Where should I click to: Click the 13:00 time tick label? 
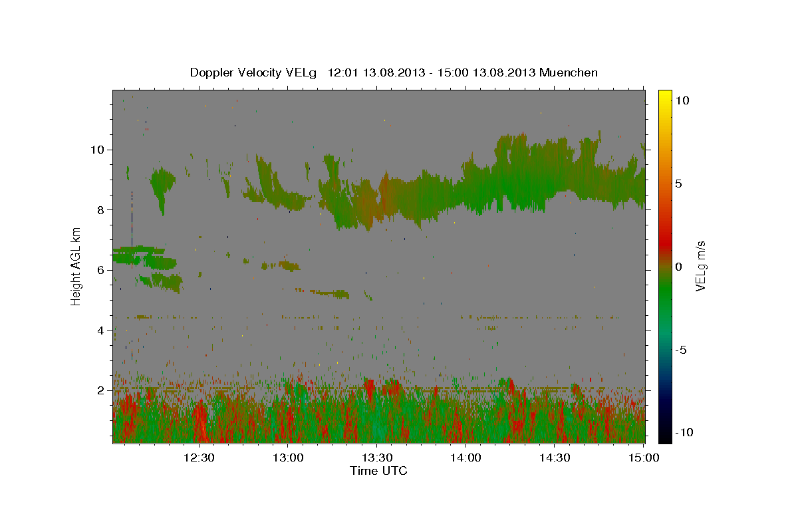click(288, 458)
